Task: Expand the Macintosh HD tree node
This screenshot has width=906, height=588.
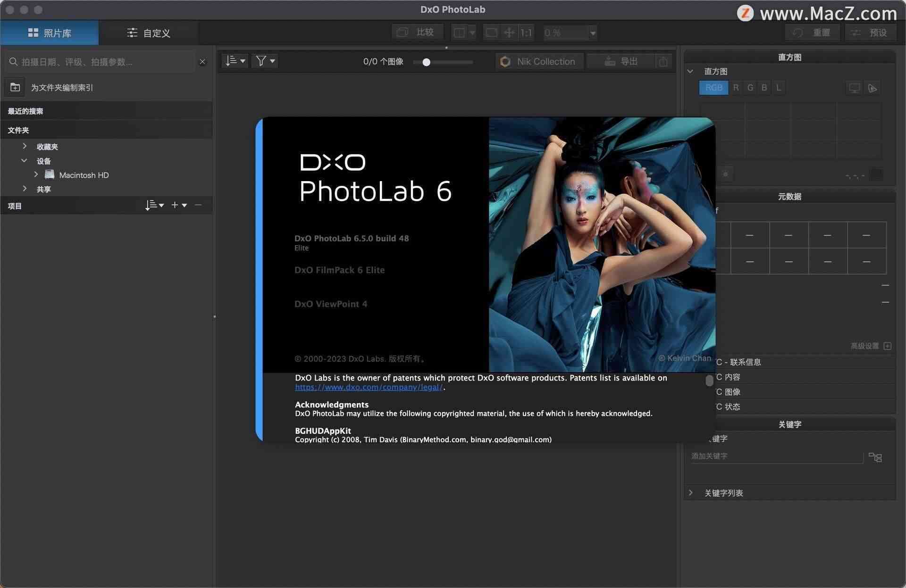Action: pyautogui.click(x=36, y=174)
